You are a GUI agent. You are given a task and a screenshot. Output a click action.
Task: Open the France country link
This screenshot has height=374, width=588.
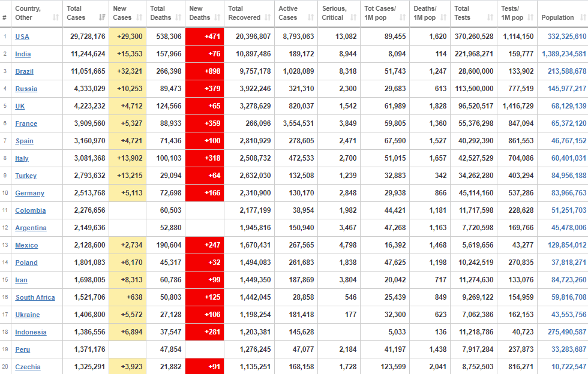click(26, 123)
